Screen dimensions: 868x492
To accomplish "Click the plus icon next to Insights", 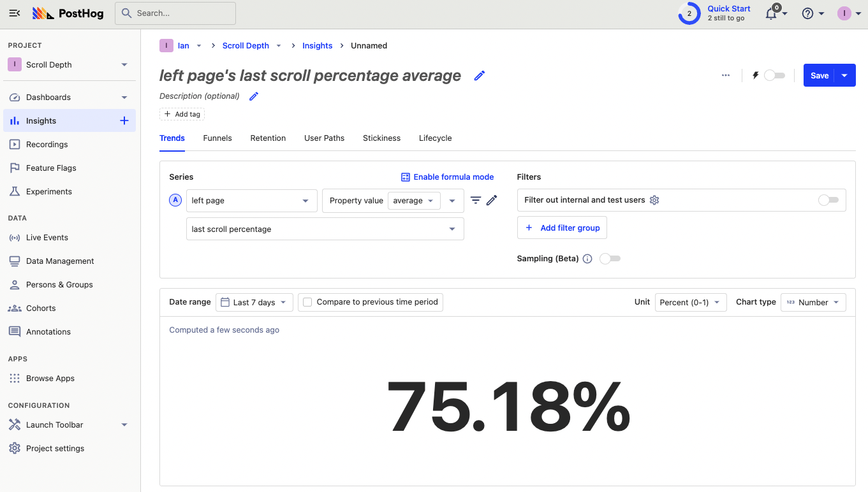I will (124, 120).
